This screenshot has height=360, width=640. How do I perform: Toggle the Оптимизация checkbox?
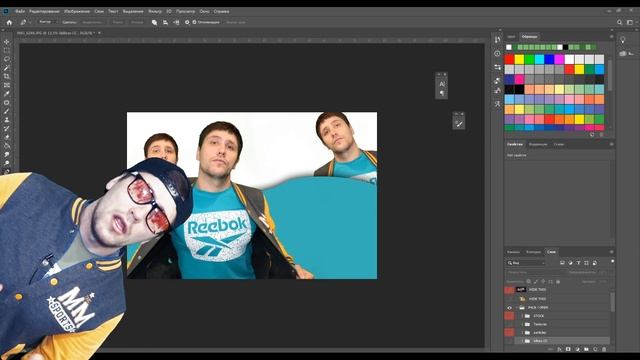[x=195, y=22]
